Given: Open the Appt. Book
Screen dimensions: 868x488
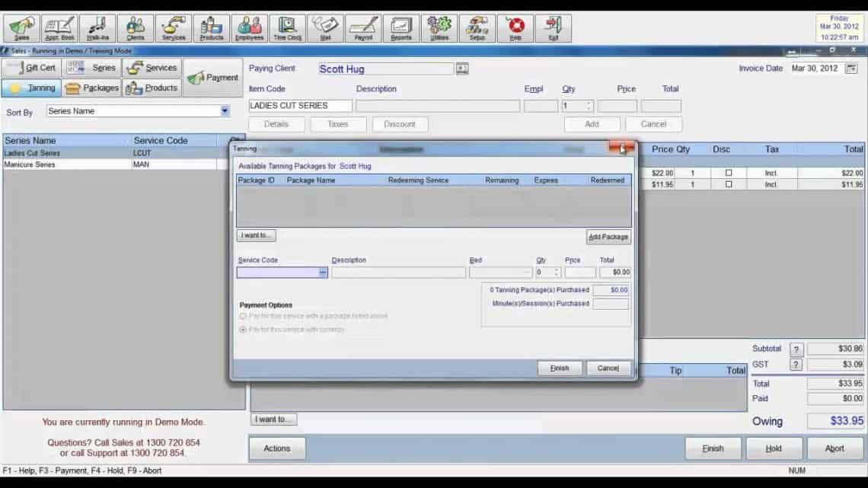Looking at the screenshot, I should 59,25.
